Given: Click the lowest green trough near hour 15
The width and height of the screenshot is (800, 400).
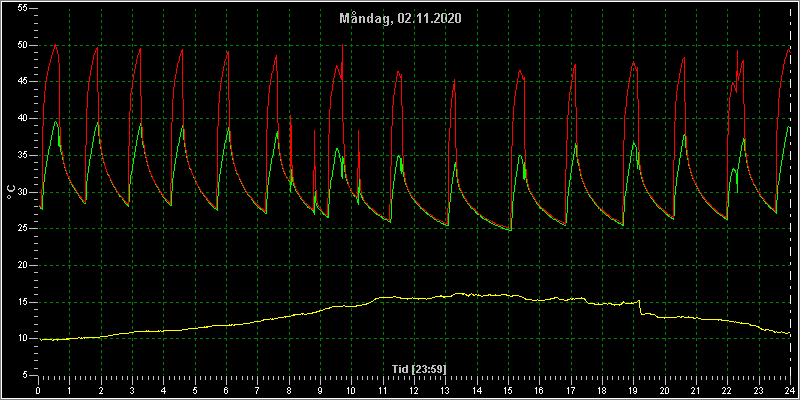Looking at the screenshot, I should click(x=509, y=230).
